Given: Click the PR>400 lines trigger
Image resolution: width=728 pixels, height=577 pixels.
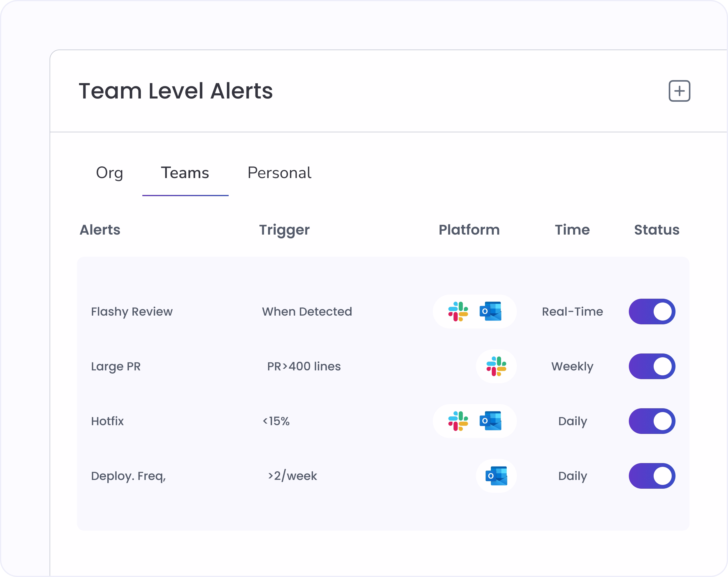Looking at the screenshot, I should (304, 366).
